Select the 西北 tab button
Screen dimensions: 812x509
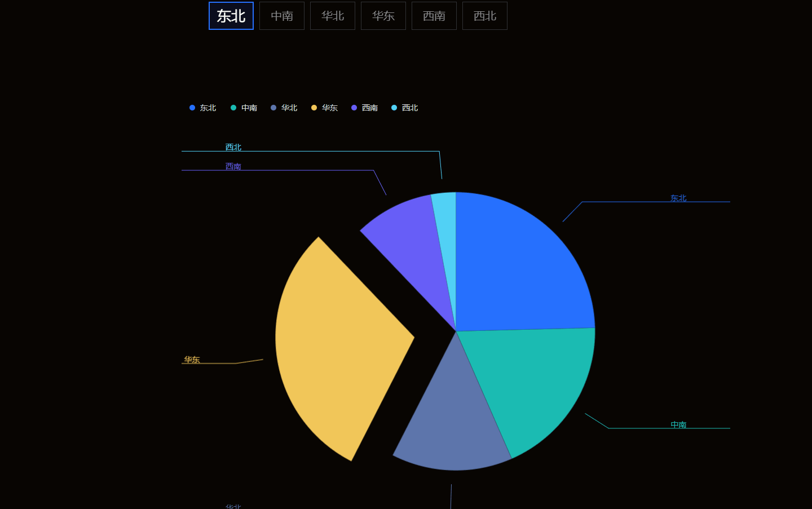tap(484, 16)
